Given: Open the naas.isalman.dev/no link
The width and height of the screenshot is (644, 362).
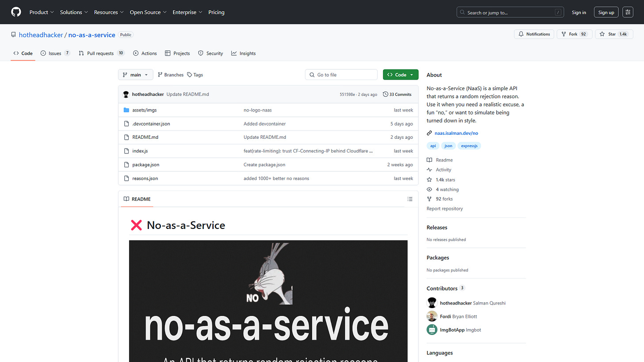Looking at the screenshot, I should (456, 133).
